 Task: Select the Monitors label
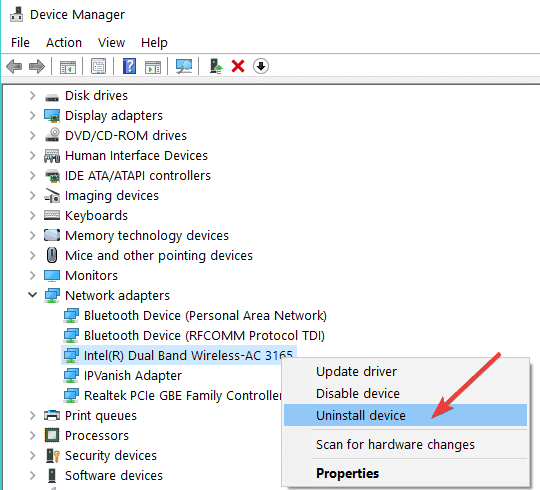91,275
